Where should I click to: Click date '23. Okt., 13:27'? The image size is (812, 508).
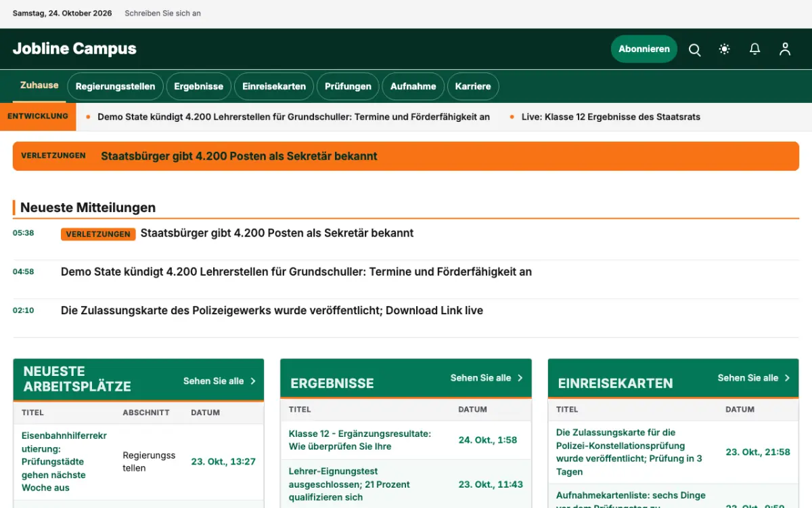click(223, 462)
